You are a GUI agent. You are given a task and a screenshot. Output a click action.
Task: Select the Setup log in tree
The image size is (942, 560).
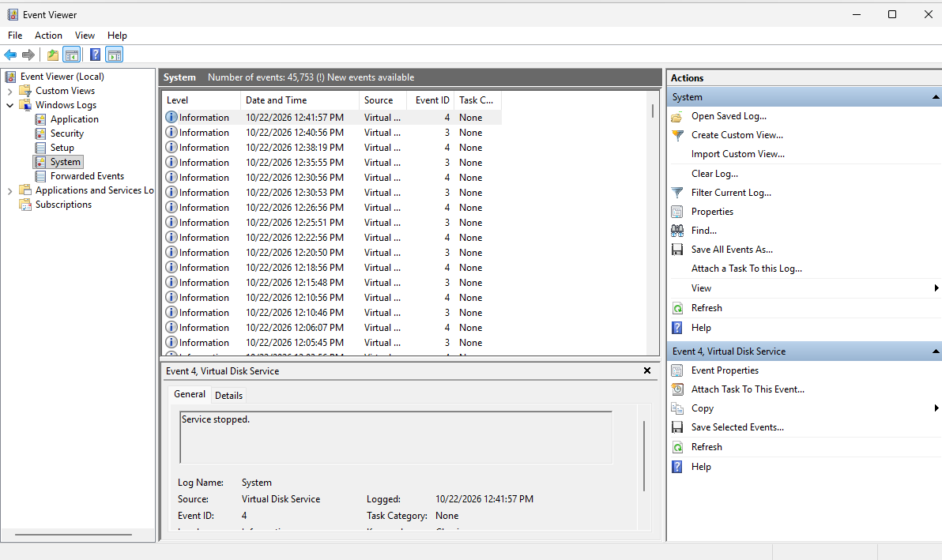[x=62, y=148]
